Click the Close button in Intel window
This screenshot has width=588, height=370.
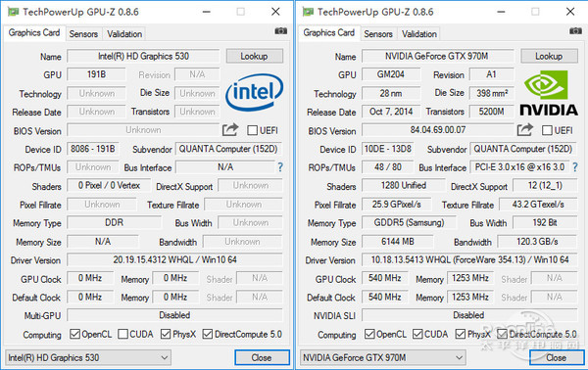tap(262, 357)
